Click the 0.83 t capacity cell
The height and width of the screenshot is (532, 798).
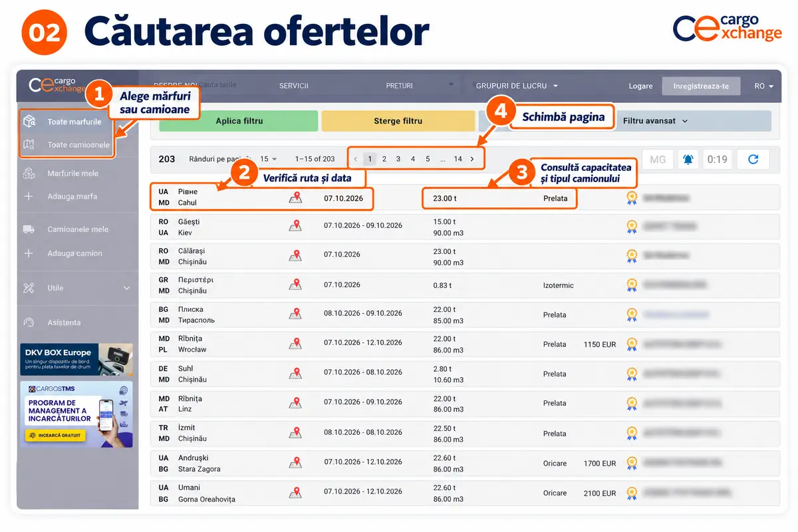442,285
